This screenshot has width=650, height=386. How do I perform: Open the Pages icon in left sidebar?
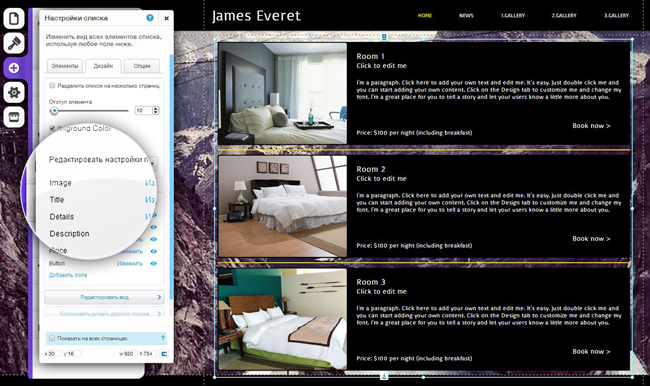pos(14,19)
